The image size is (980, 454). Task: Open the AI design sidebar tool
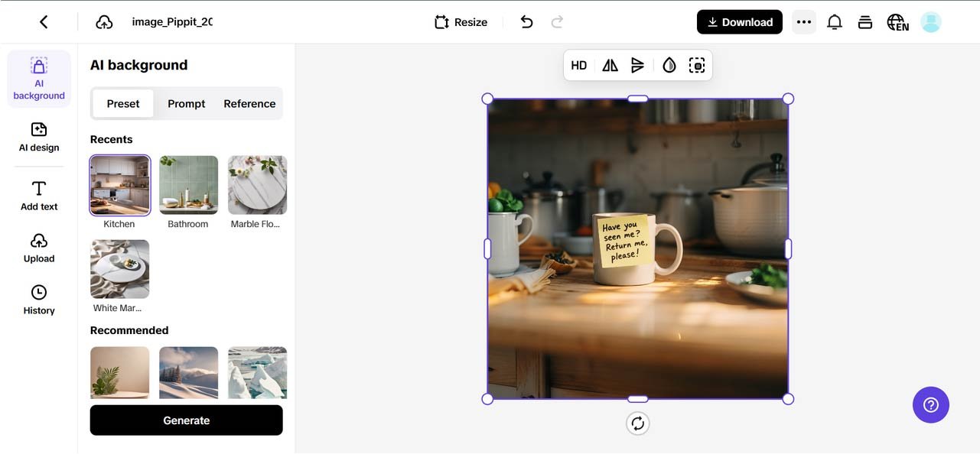point(39,137)
